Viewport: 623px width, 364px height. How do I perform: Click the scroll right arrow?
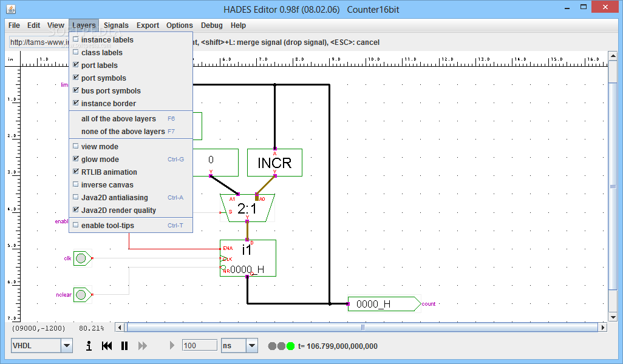tap(603, 328)
